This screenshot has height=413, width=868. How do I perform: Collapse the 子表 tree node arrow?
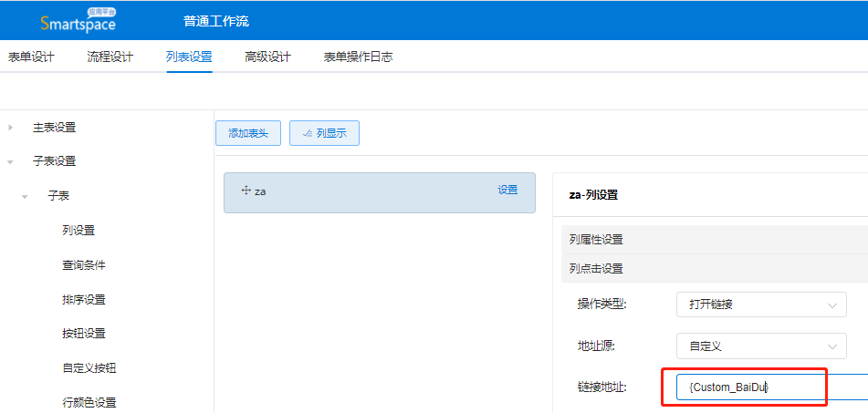click(26, 196)
